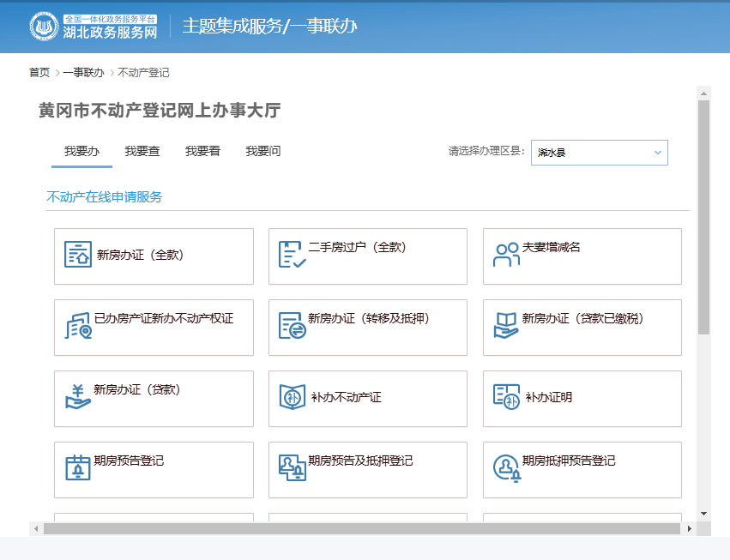Image resolution: width=730 pixels, height=560 pixels.
Task: Click the 已办房产证新办不动产权证 icon
Action: coord(78,326)
